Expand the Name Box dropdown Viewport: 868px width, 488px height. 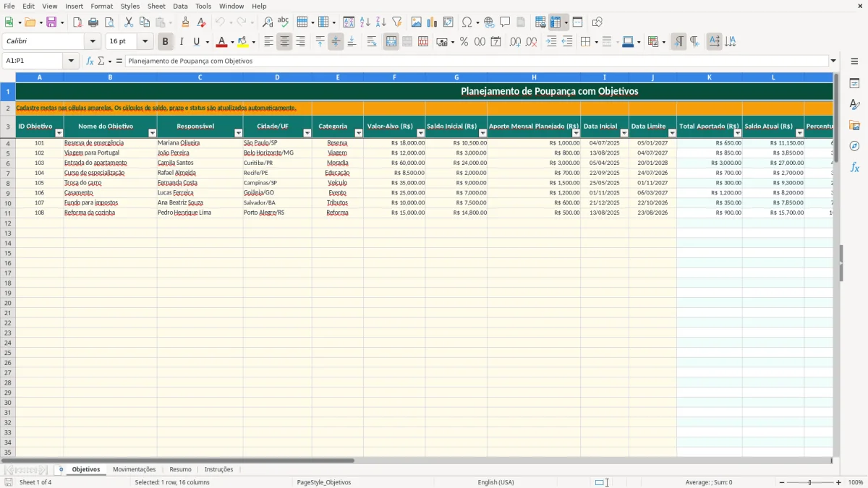click(x=71, y=61)
